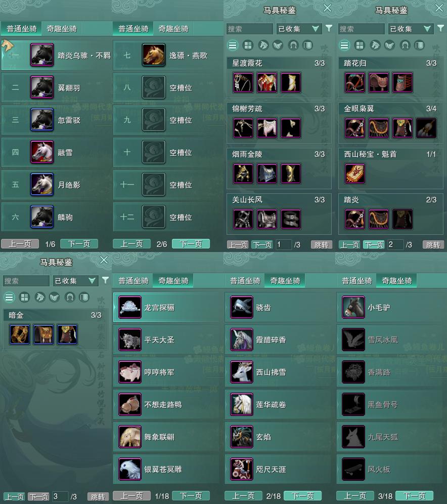The height and width of the screenshot is (504, 447).
Task: Toggle grid view in the 暗金 gear panel
Action: click(24, 298)
